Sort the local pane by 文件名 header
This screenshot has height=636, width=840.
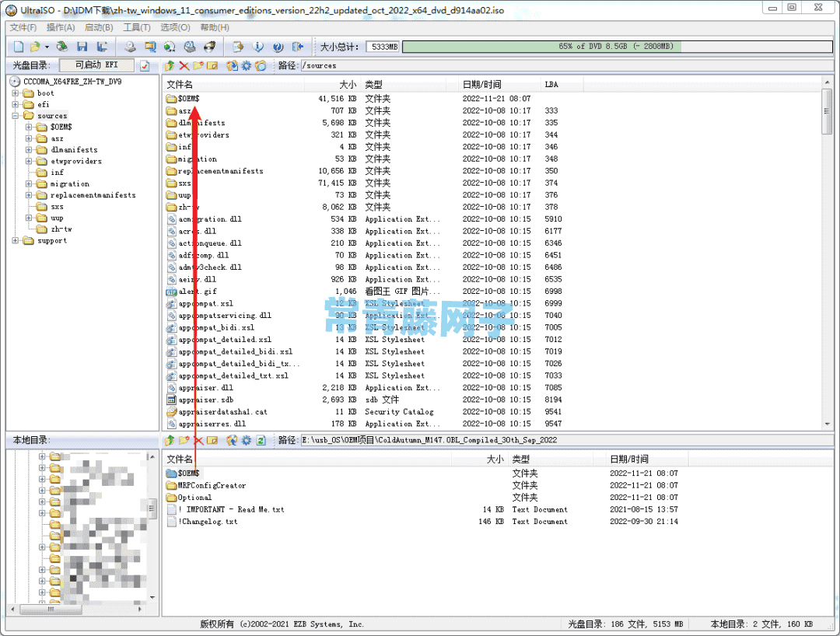pos(307,460)
